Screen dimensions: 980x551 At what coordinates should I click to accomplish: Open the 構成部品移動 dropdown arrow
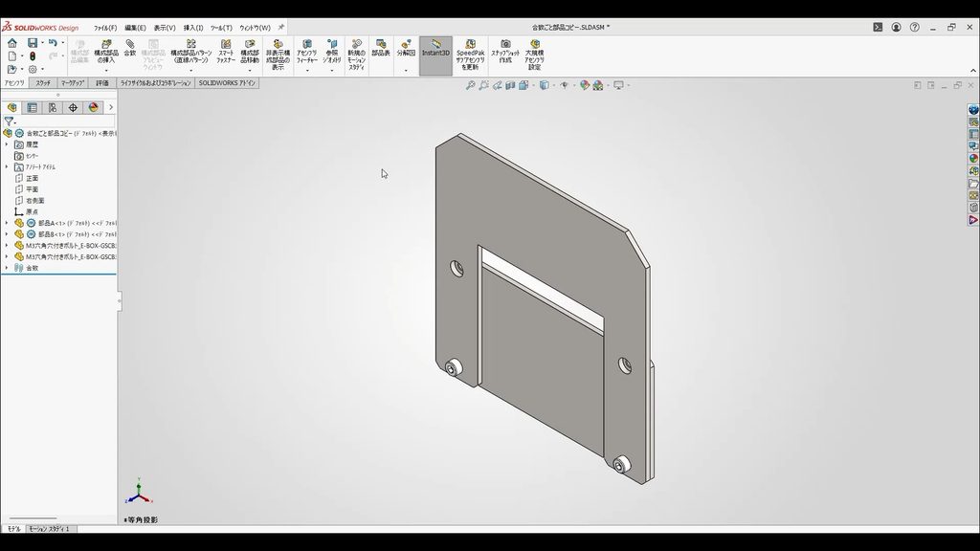250,70
